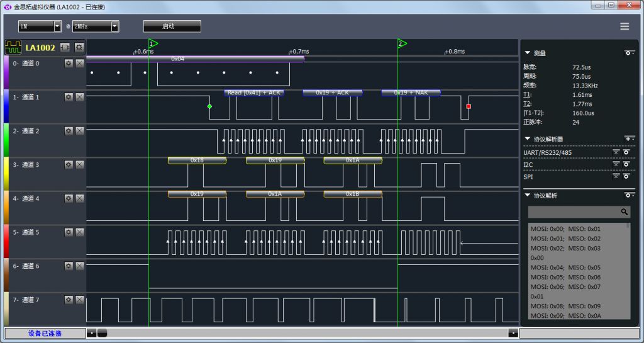Open settings gear for channel 0

pos(69,64)
